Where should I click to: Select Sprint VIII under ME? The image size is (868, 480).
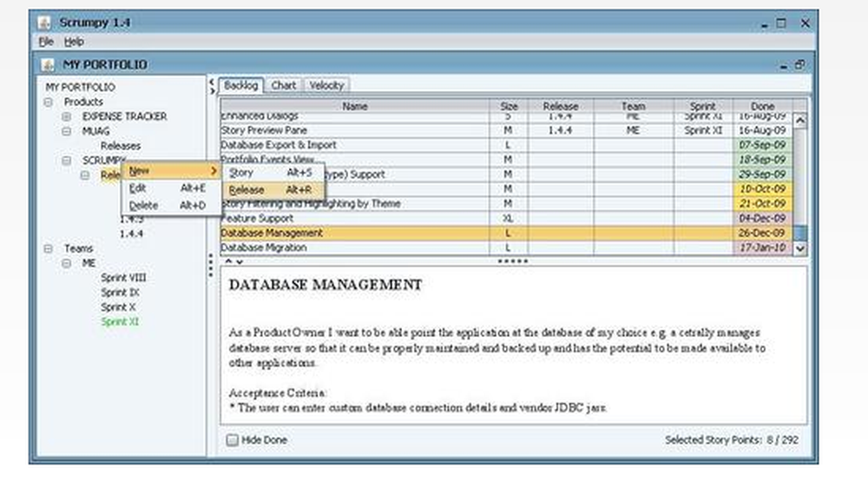123,278
